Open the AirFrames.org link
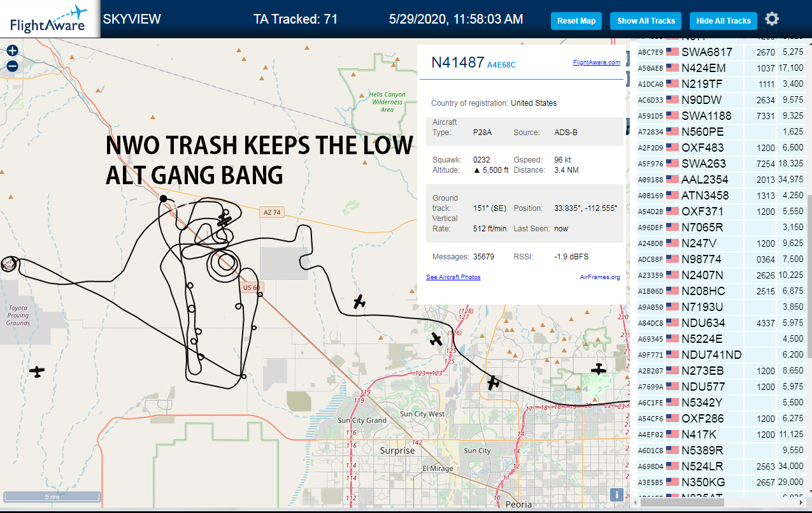Screen dimensions: 812x513 (x=600, y=277)
